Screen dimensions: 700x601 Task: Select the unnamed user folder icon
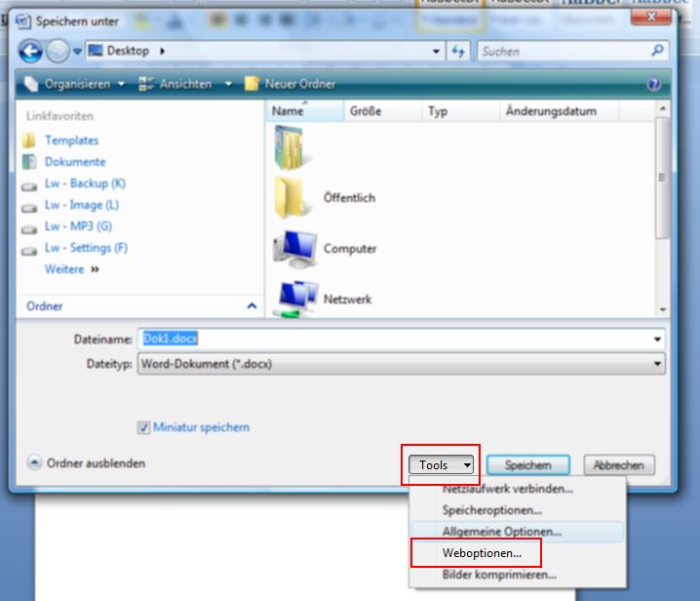(x=291, y=148)
